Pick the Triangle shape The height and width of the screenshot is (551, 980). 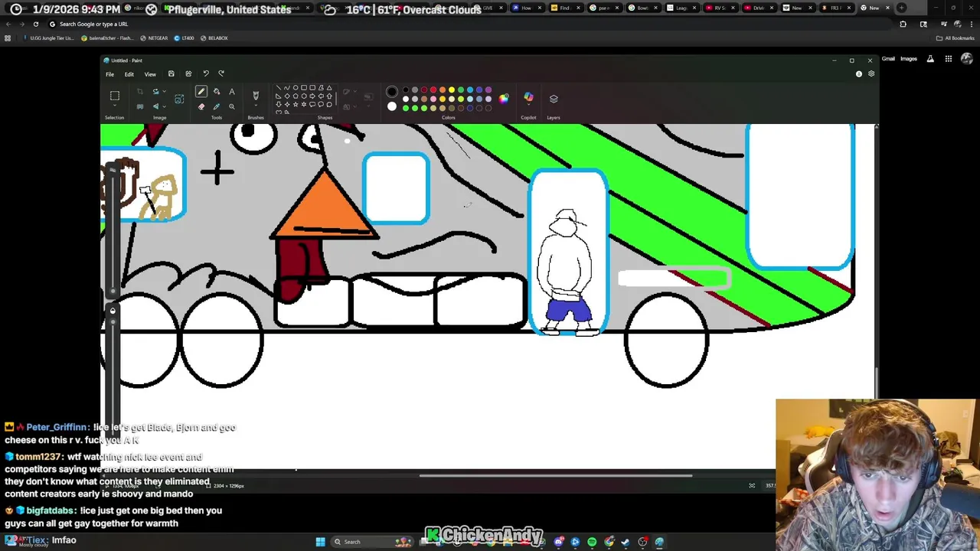pyautogui.click(x=329, y=87)
